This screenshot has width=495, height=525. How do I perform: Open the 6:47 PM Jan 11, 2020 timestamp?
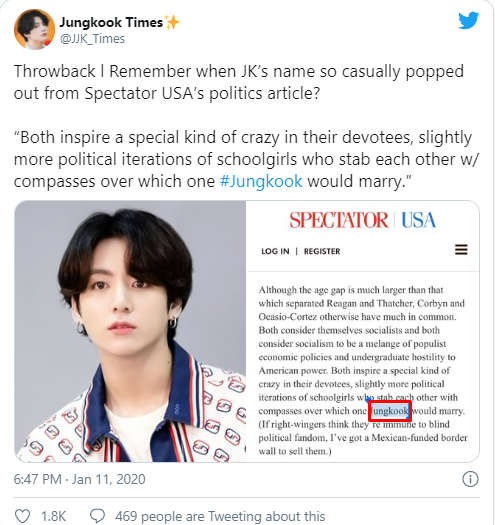[x=79, y=479]
